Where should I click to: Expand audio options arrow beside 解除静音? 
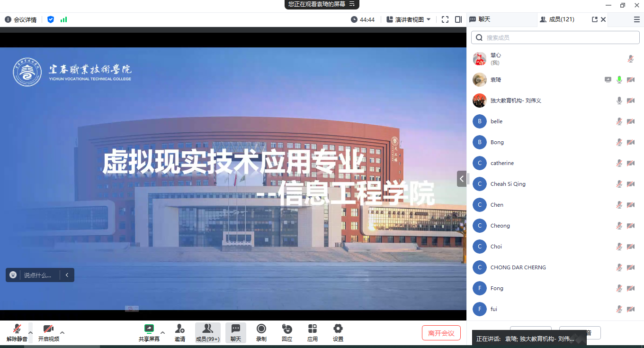point(31,332)
